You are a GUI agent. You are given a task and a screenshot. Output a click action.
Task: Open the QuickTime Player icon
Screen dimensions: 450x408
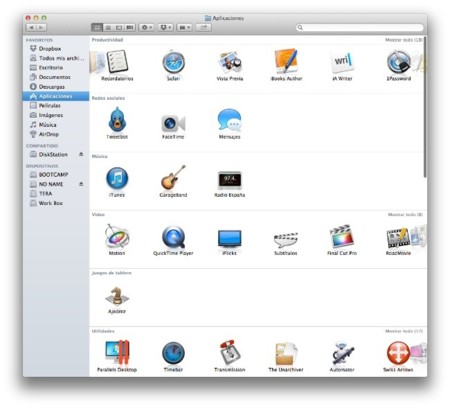[x=173, y=237]
